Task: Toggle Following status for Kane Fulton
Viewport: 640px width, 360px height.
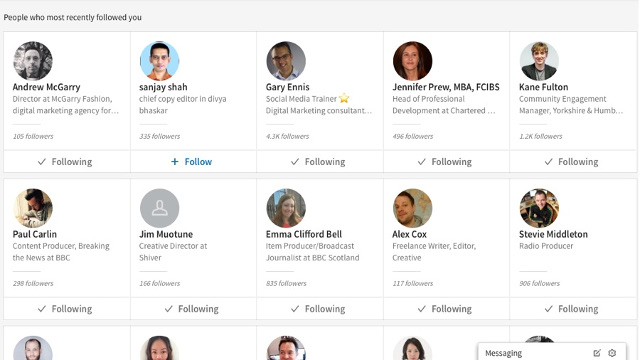Action: click(x=573, y=162)
